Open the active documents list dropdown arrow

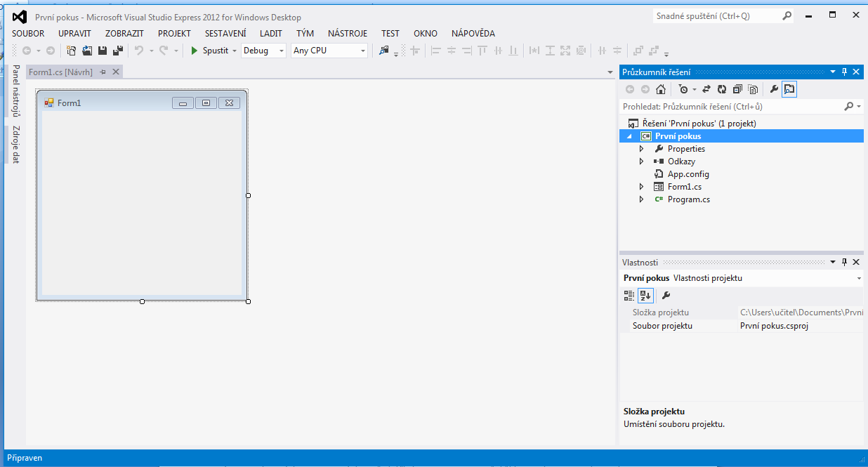click(x=610, y=72)
